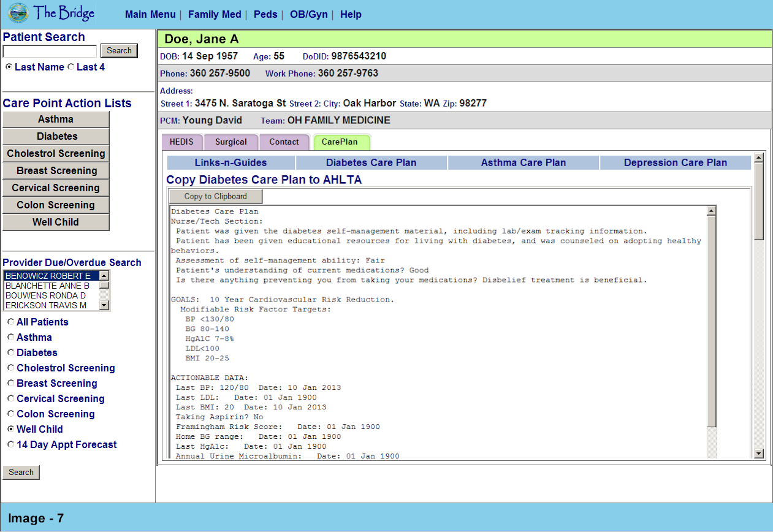Viewport: 773px width, 532px height.
Task: Click the street address 3475 N. Saratoga St
Action: [x=240, y=103]
